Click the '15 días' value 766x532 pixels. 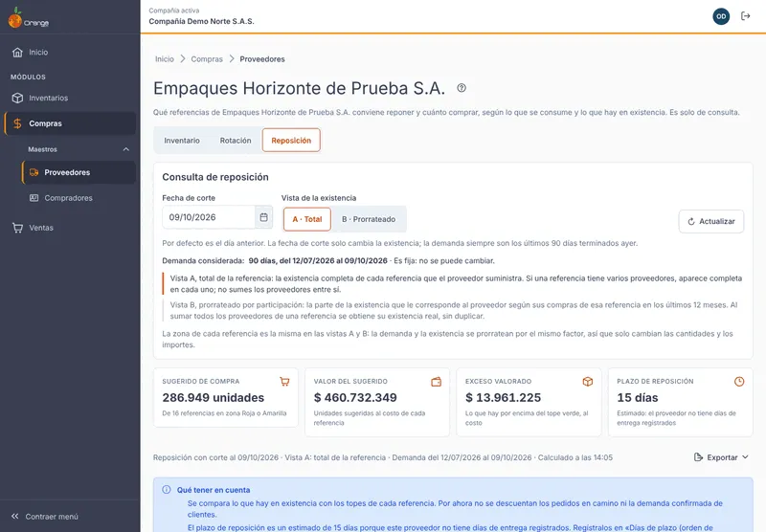click(x=638, y=398)
